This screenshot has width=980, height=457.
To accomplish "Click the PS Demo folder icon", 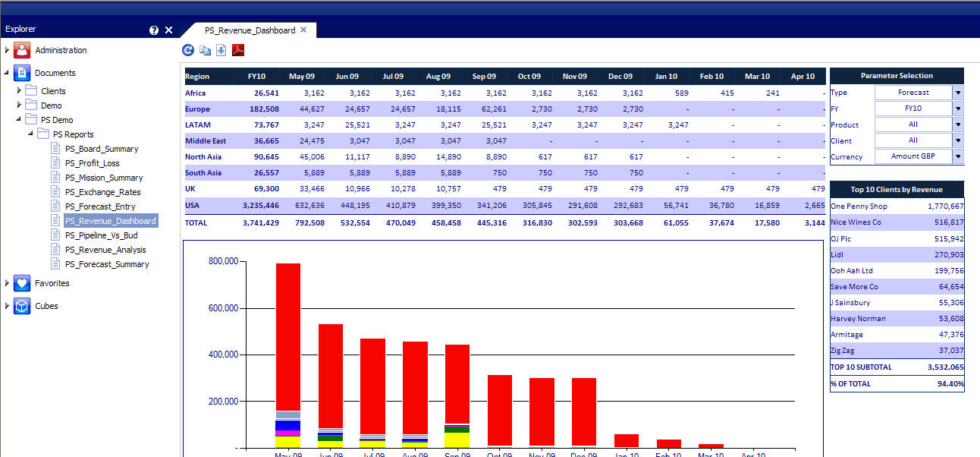I will tap(31, 120).
